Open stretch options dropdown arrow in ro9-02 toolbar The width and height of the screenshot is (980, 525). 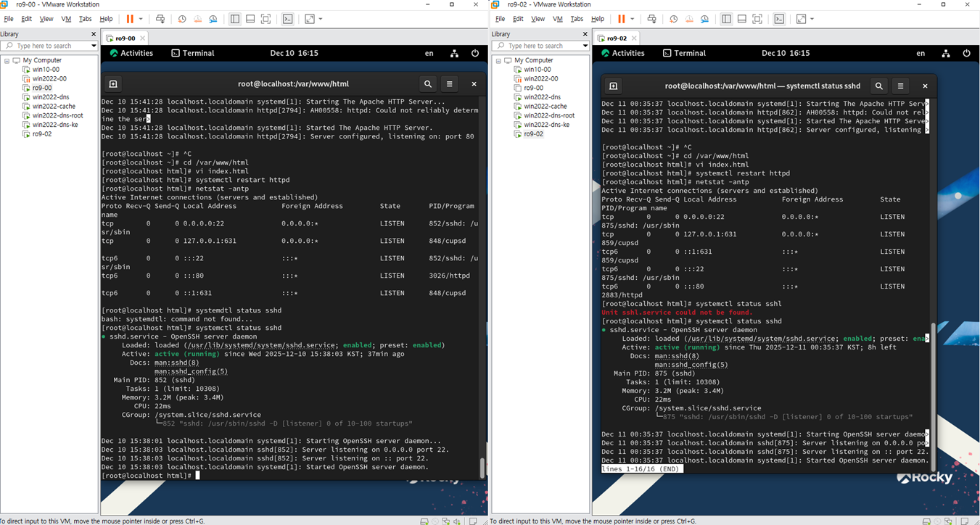(x=812, y=19)
